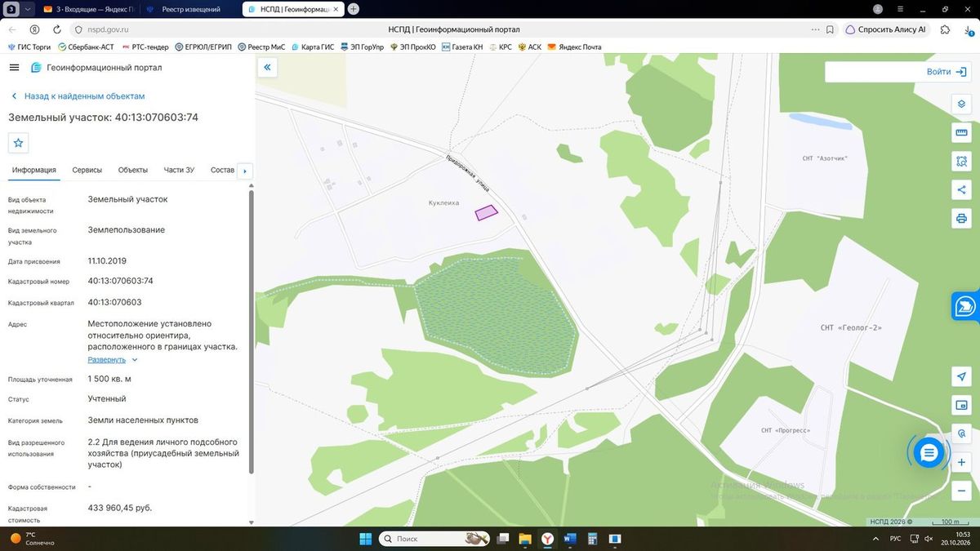
Task: Open the map layers icon
Action: tap(961, 104)
